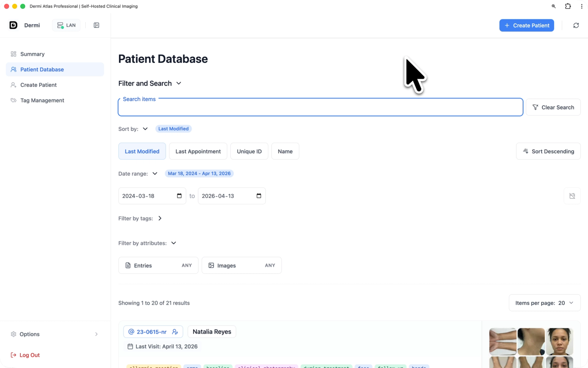Image resolution: width=588 pixels, height=368 pixels.
Task: Open the Items per page dropdown
Action: click(x=545, y=303)
